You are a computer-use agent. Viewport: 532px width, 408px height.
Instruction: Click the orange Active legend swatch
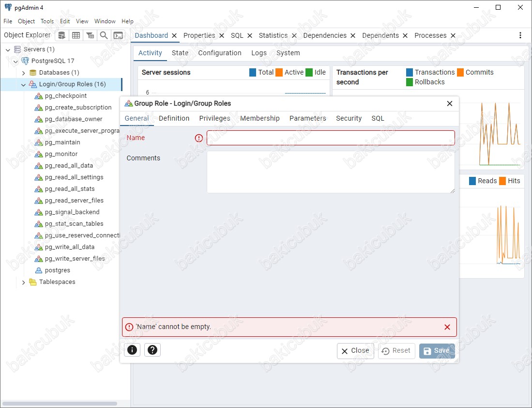tap(279, 72)
